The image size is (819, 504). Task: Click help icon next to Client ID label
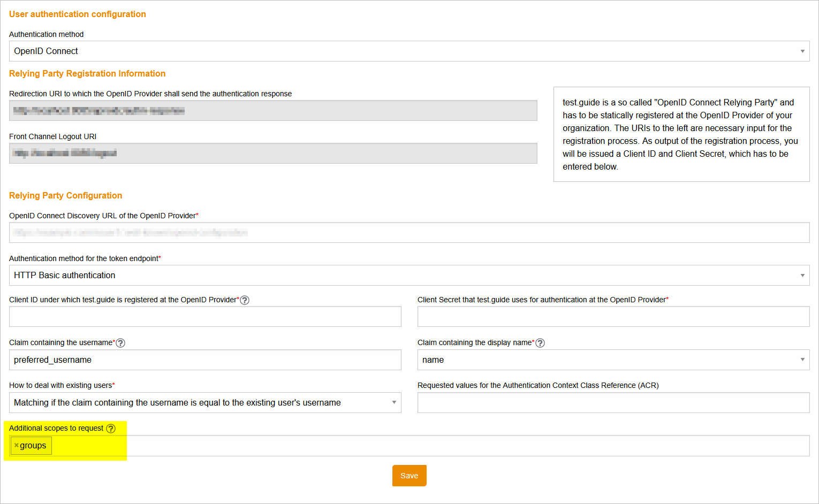(245, 300)
